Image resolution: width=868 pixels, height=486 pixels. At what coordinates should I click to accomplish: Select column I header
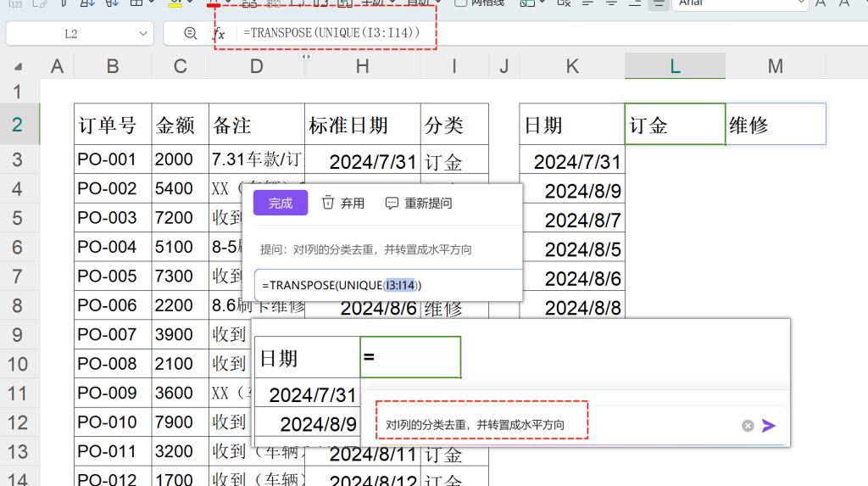click(x=454, y=66)
